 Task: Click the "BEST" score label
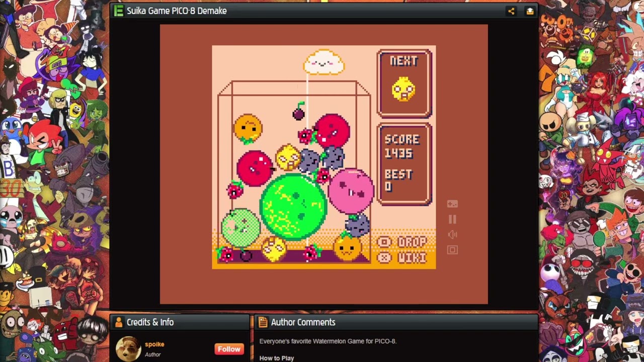398,174
